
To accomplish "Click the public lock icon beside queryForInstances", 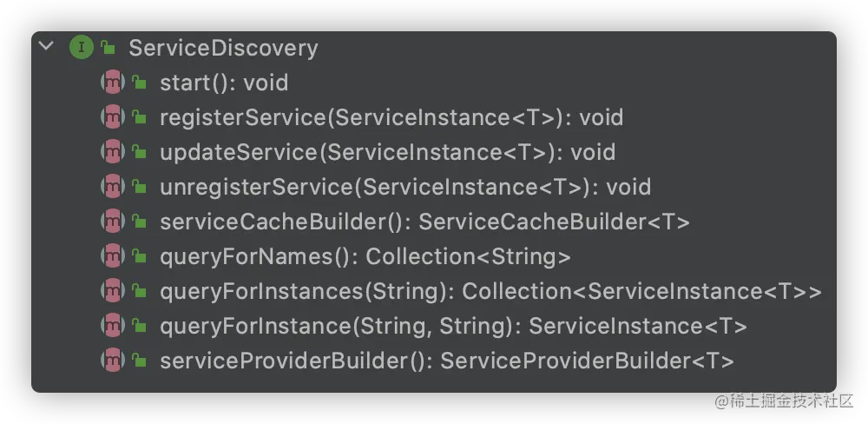I will point(139,291).
